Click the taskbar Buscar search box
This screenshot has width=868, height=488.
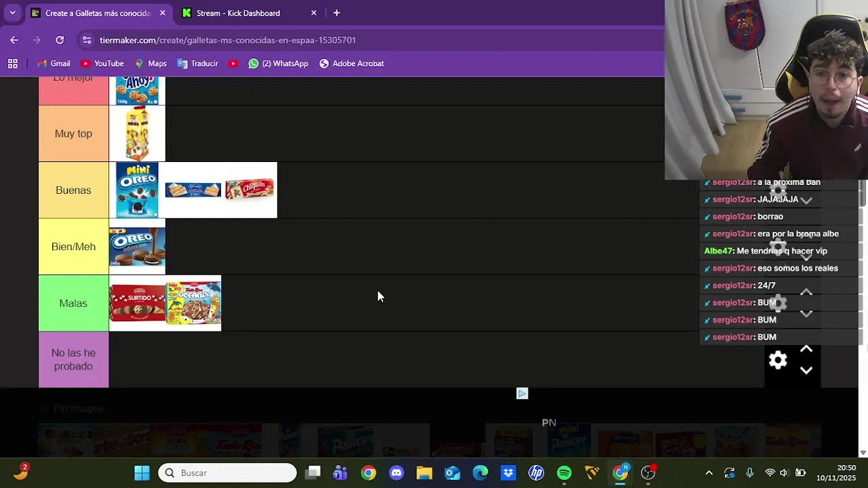point(227,472)
